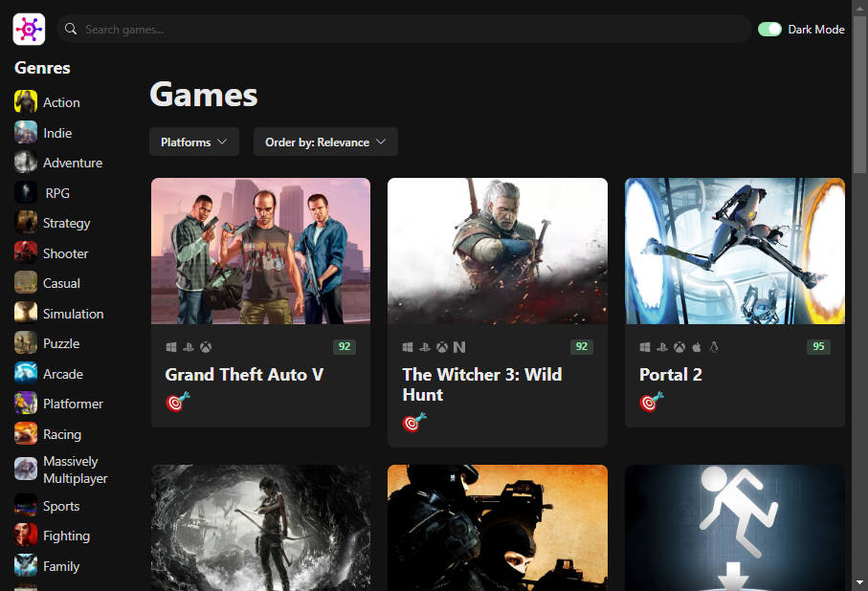This screenshot has width=868, height=591.
Task: Click the Fighting genre thumbnail icon
Action: pyautogui.click(x=26, y=536)
